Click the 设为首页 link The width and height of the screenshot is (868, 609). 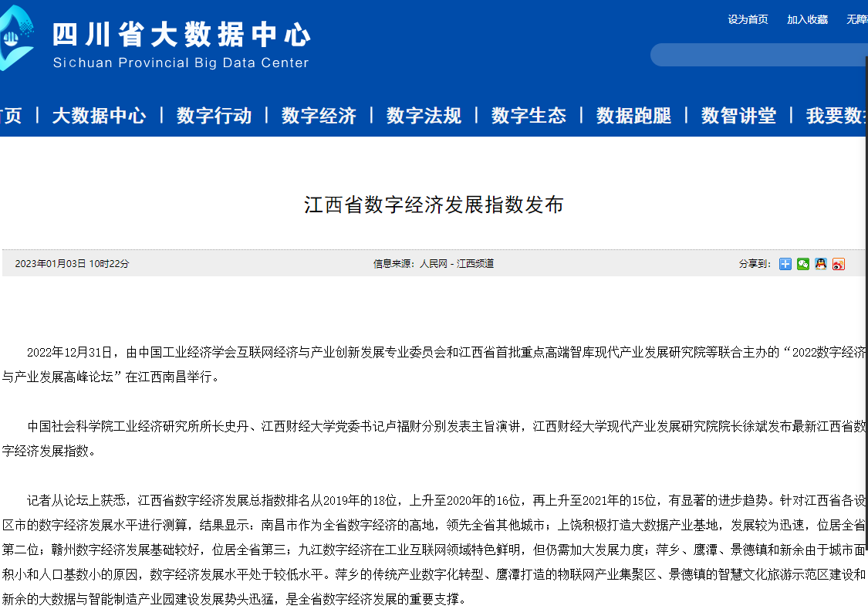coord(748,20)
